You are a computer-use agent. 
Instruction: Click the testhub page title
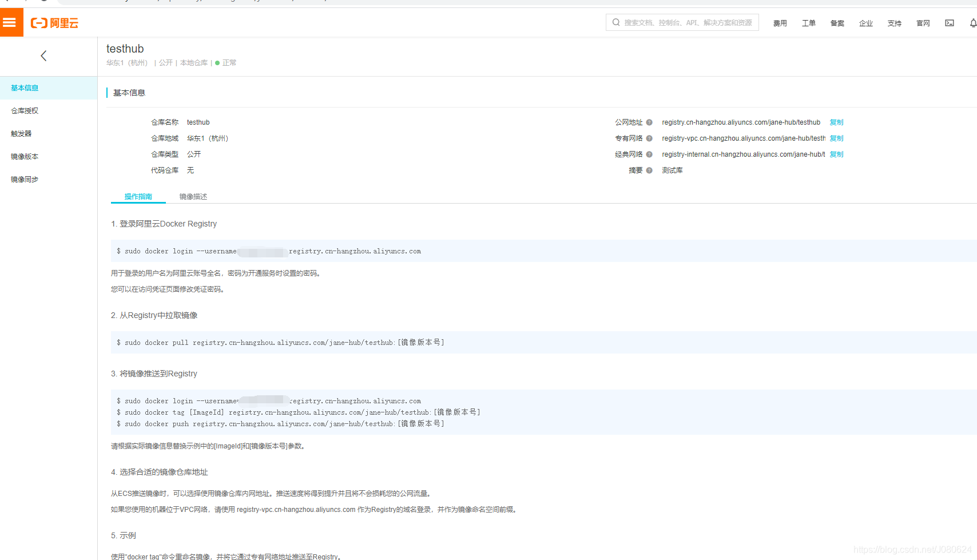point(125,49)
